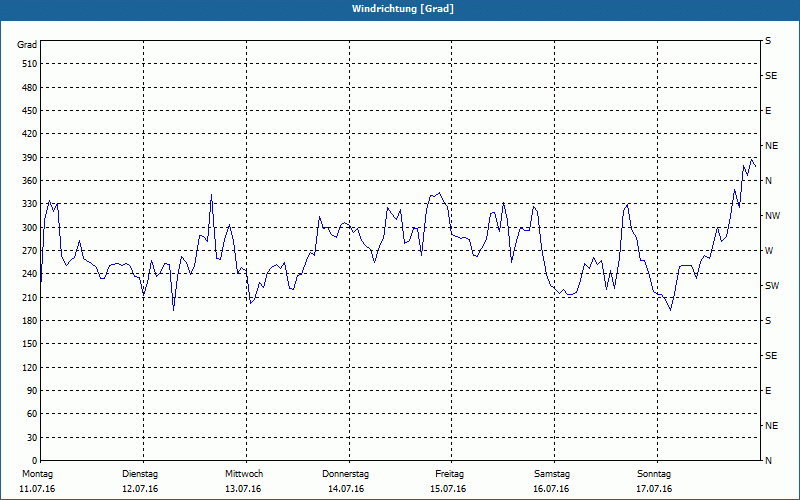800x500 pixels.
Task: Select the 330 value on the degree axis
Action: pyautogui.click(x=30, y=204)
